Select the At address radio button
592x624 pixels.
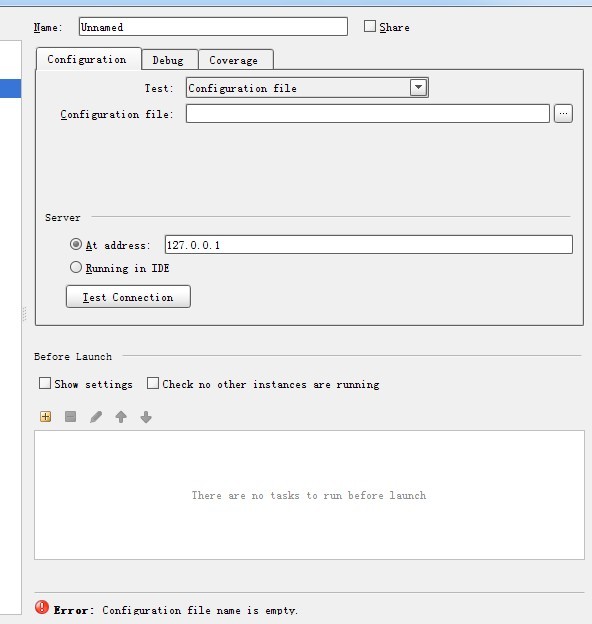pyautogui.click(x=76, y=244)
